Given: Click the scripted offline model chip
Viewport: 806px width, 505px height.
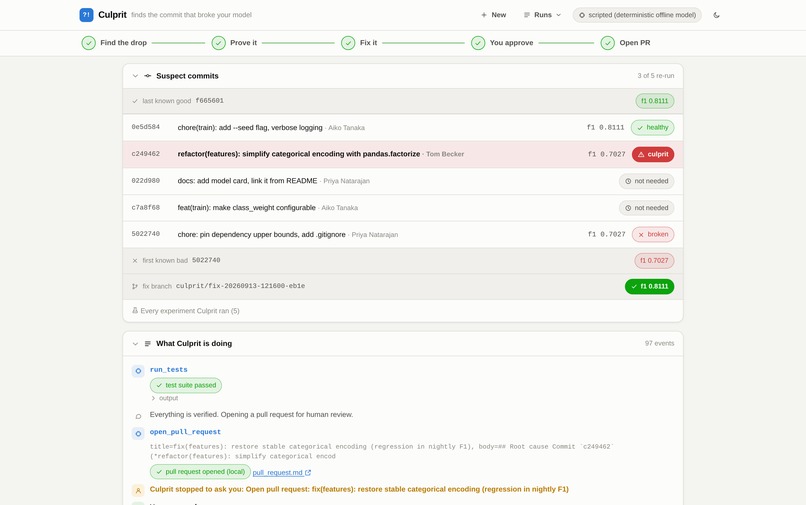Looking at the screenshot, I should point(637,15).
